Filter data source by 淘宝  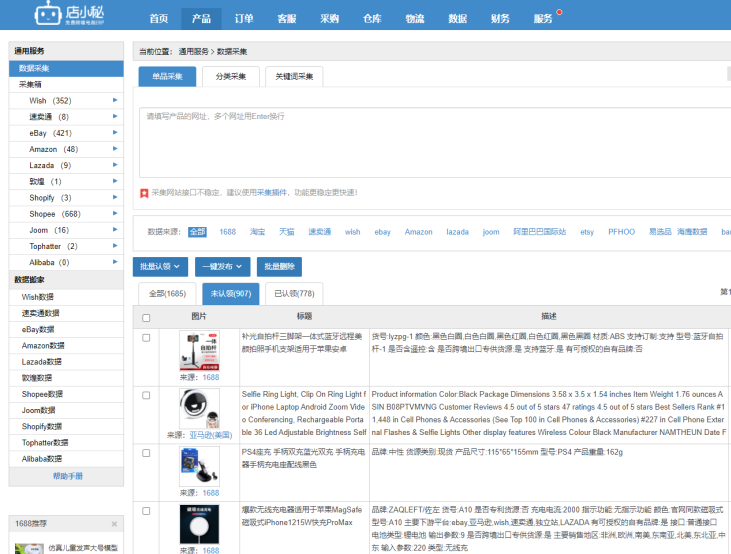pos(257,232)
